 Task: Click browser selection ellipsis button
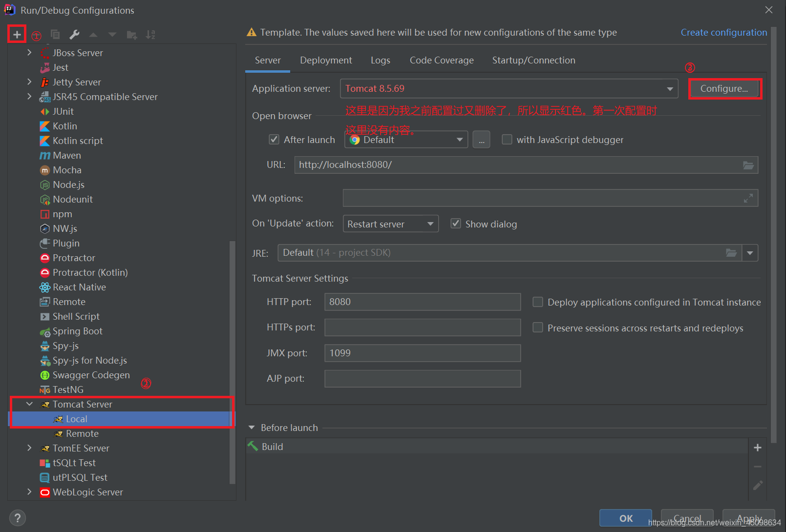coord(481,140)
